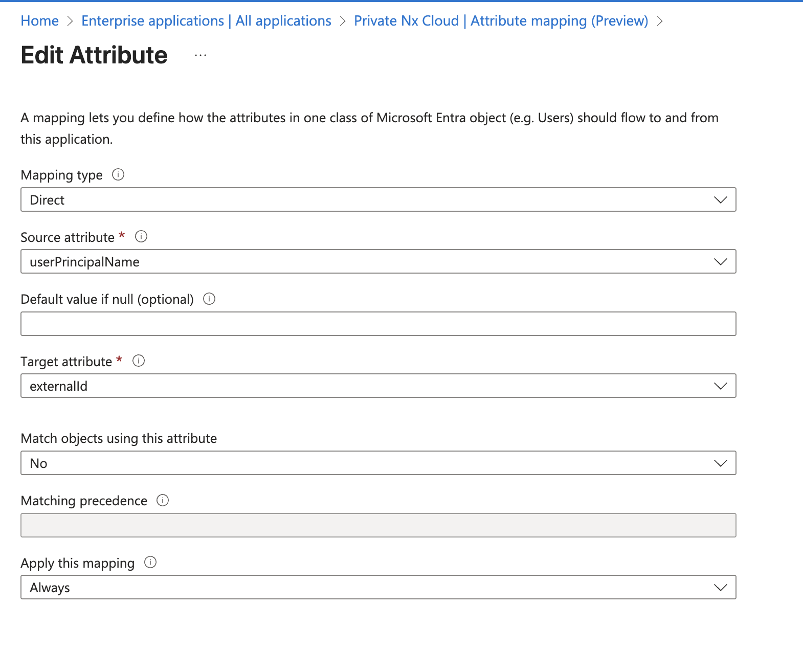Click the Edit Attribute page title

[x=94, y=55]
